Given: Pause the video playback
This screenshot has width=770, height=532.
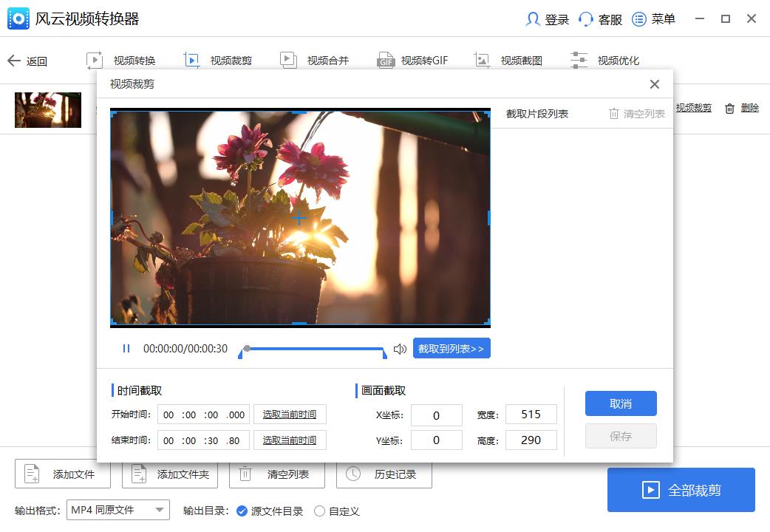Looking at the screenshot, I should 126,348.
